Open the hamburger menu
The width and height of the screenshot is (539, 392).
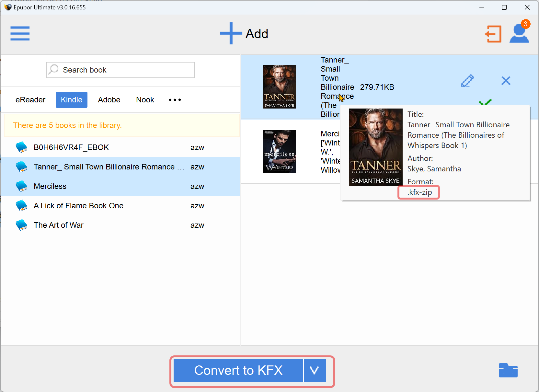[20, 33]
